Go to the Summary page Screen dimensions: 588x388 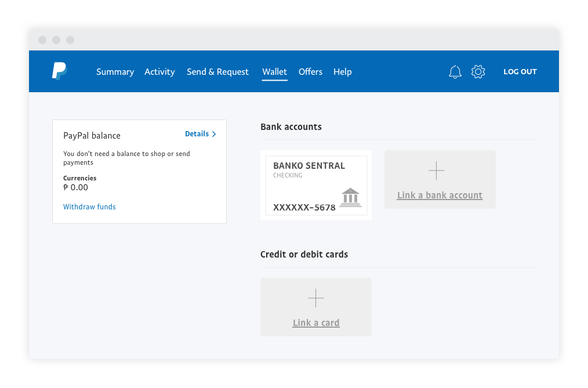click(115, 72)
